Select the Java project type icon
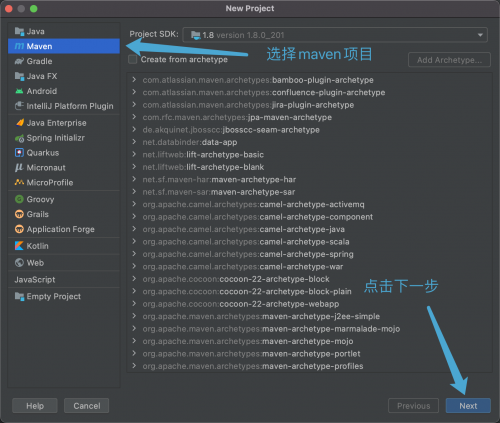The image size is (500, 423). tap(19, 31)
